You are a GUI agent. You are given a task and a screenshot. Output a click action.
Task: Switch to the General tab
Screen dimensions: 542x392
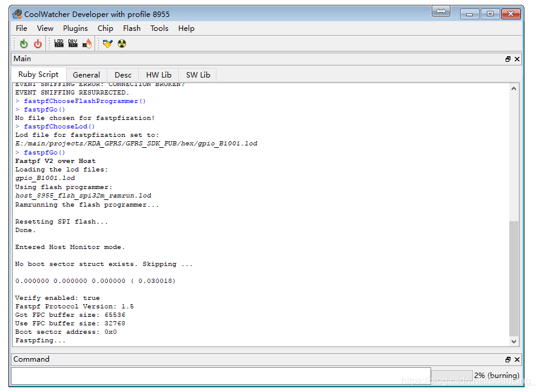(x=86, y=75)
